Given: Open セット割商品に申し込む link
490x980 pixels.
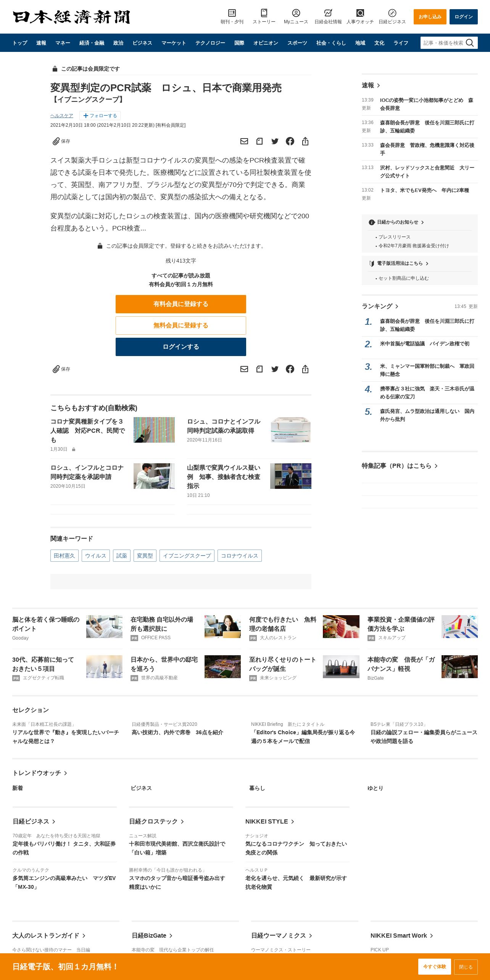Looking at the screenshot, I should pyautogui.click(x=404, y=278).
